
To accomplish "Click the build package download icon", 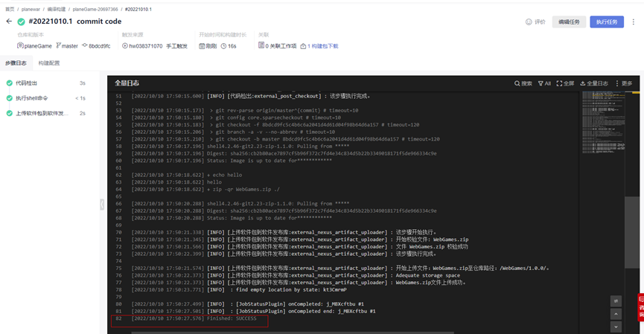I will pyautogui.click(x=303, y=46).
